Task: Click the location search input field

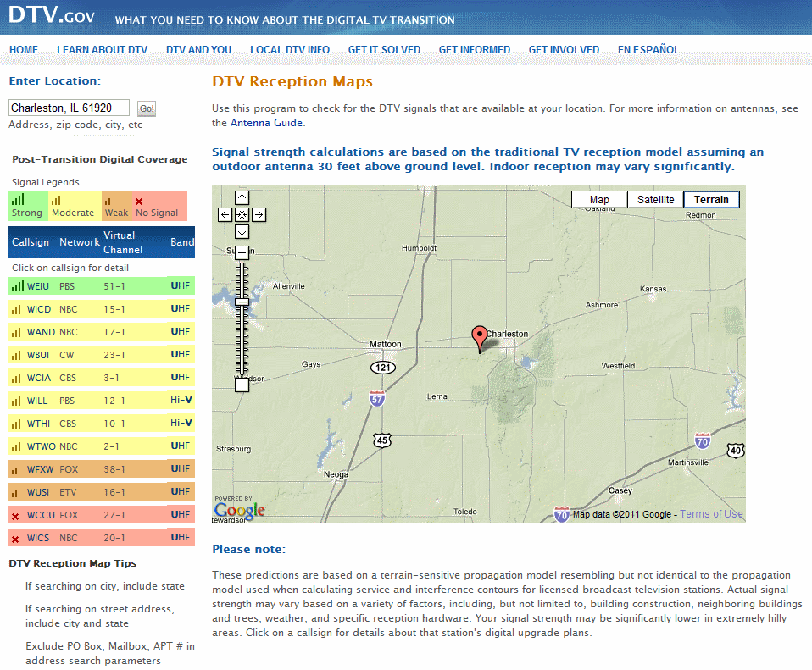Action: [69, 108]
